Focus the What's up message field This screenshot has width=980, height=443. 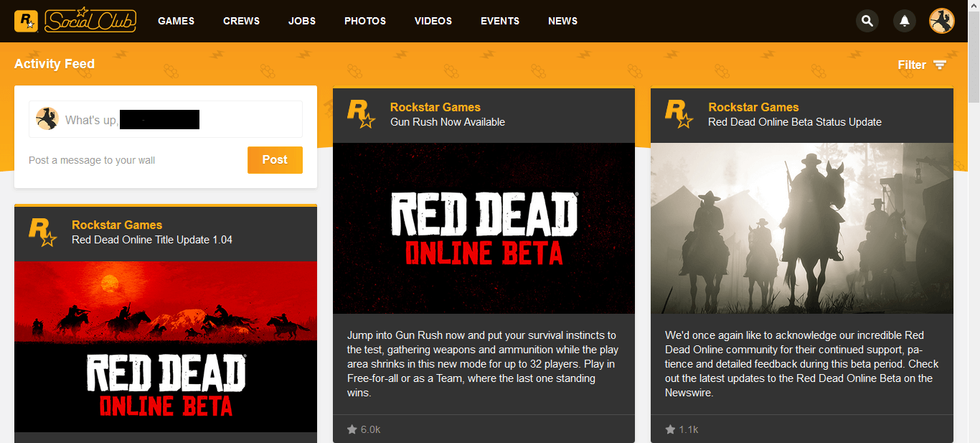pos(166,119)
